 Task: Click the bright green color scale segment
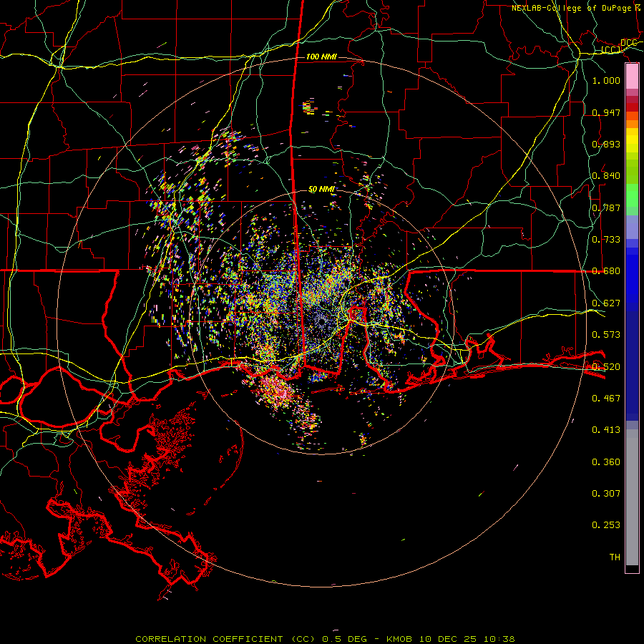tap(632, 195)
